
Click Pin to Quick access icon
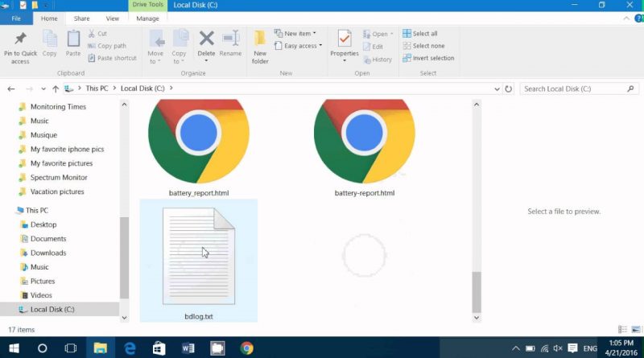(x=20, y=39)
